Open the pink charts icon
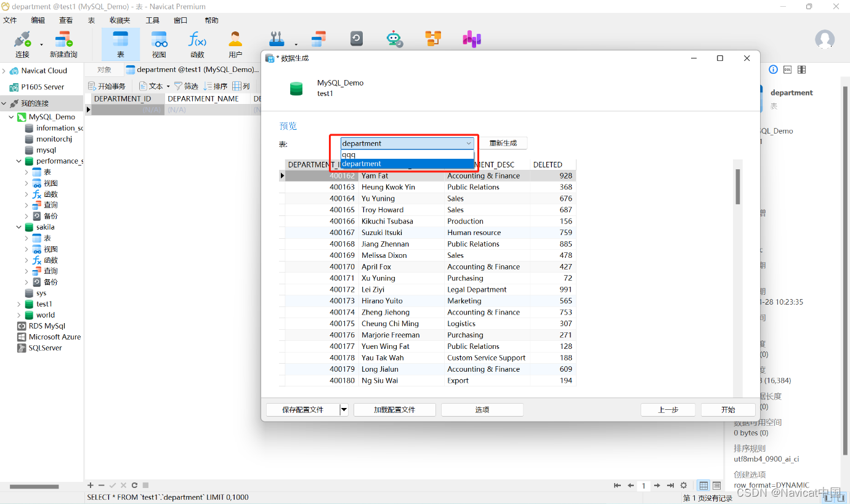The height and width of the screenshot is (504, 850). 472,39
